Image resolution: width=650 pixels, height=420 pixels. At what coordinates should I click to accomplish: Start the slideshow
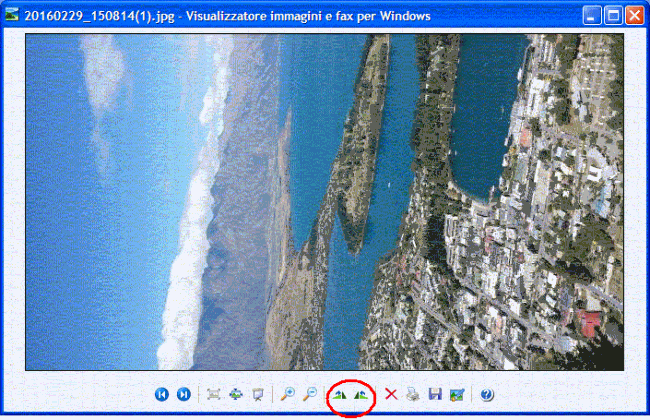click(258, 395)
